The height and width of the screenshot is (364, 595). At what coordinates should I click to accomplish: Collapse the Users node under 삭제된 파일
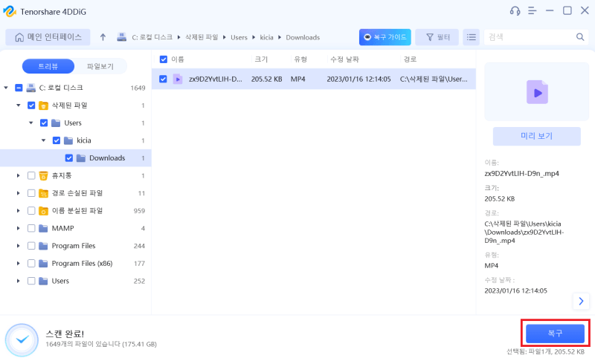(x=31, y=123)
